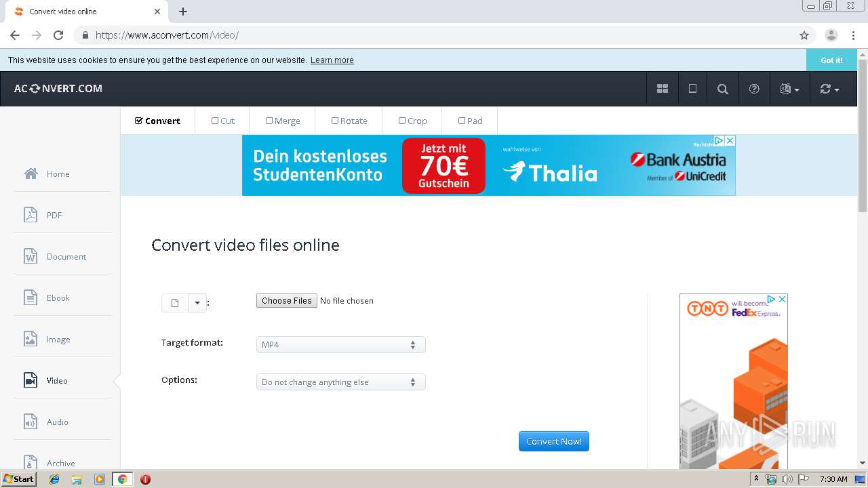Click the Convert Now! button
Image resolution: width=868 pixels, height=488 pixels.
[x=554, y=441]
